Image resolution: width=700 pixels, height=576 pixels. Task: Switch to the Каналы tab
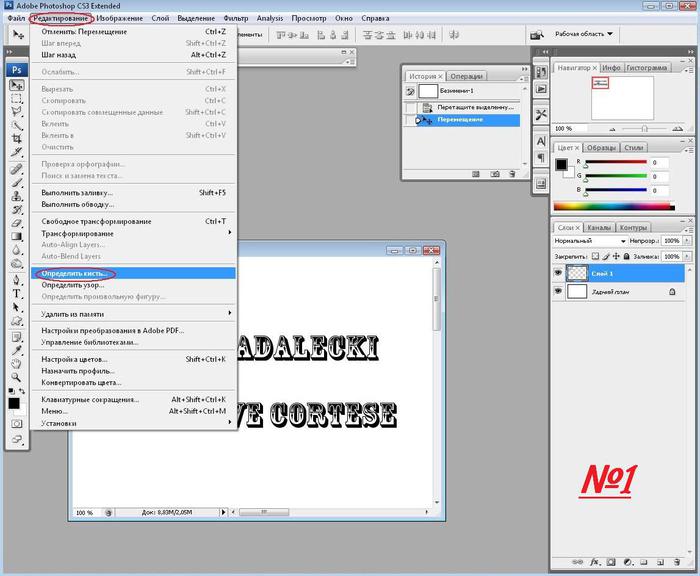pos(599,227)
